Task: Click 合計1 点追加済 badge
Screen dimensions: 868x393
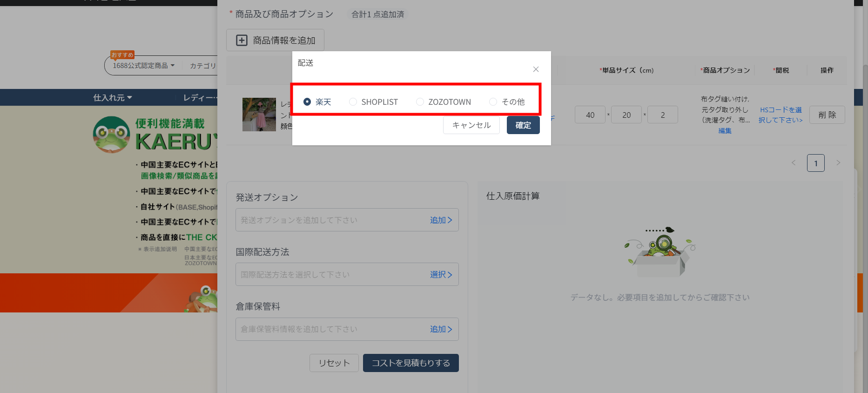Action: [x=377, y=14]
